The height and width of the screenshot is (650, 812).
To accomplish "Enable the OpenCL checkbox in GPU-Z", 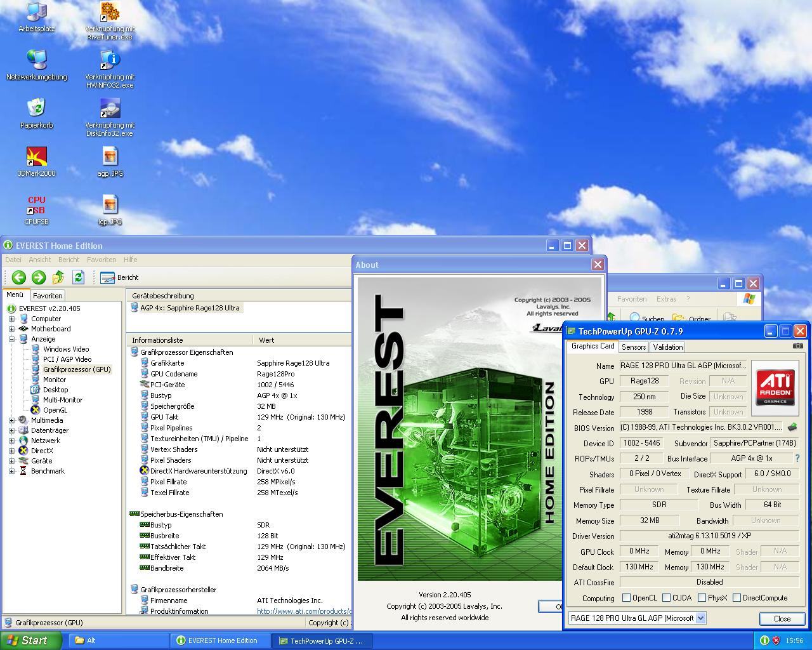I will pyautogui.click(x=626, y=597).
